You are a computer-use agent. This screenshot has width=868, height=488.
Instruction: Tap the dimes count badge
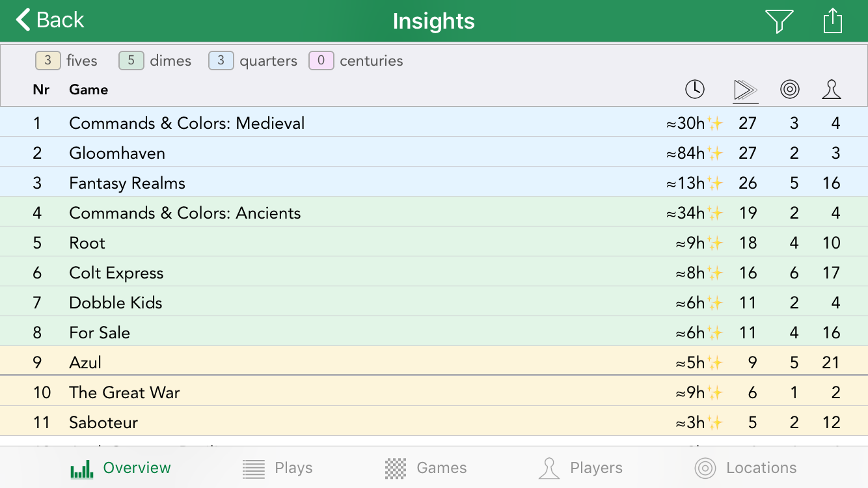point(131,61)
